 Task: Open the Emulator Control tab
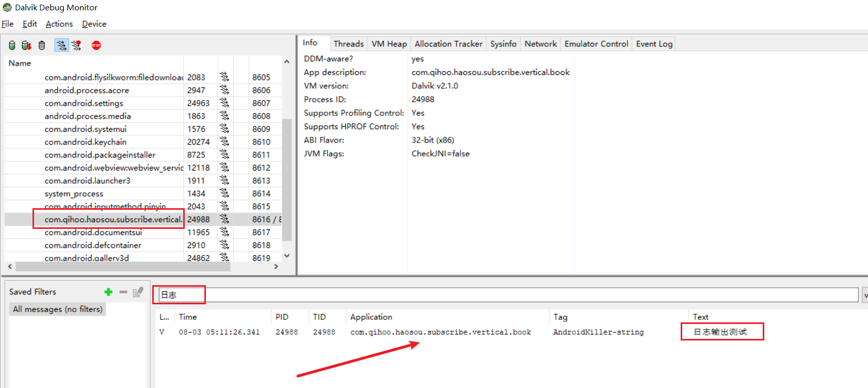point(596,44)
